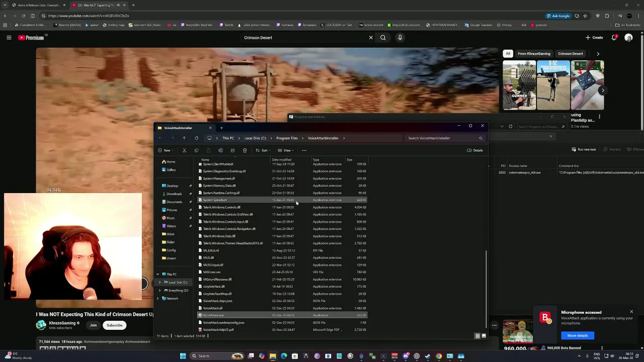Bookmark this page with the star icon
This screenshot has height=362, width=644.
585,16
